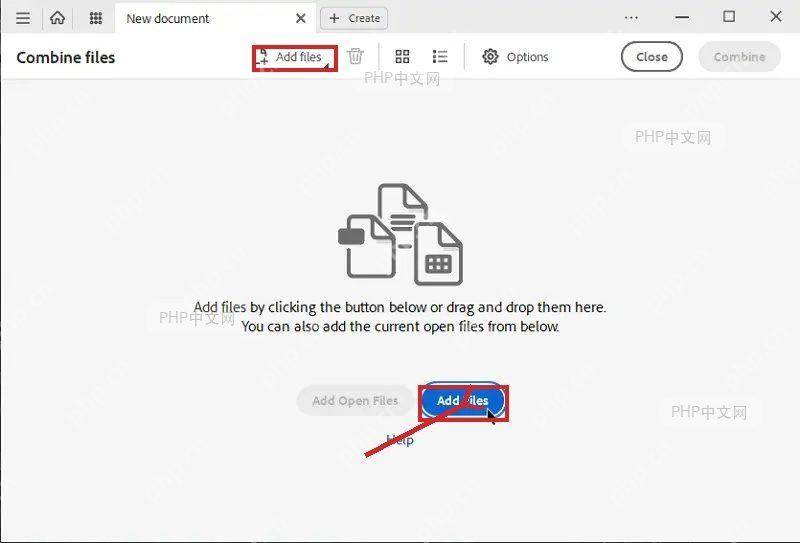Open the hamburger main menu
This screenshot has width=800, height=543.
tap(22, 18)
